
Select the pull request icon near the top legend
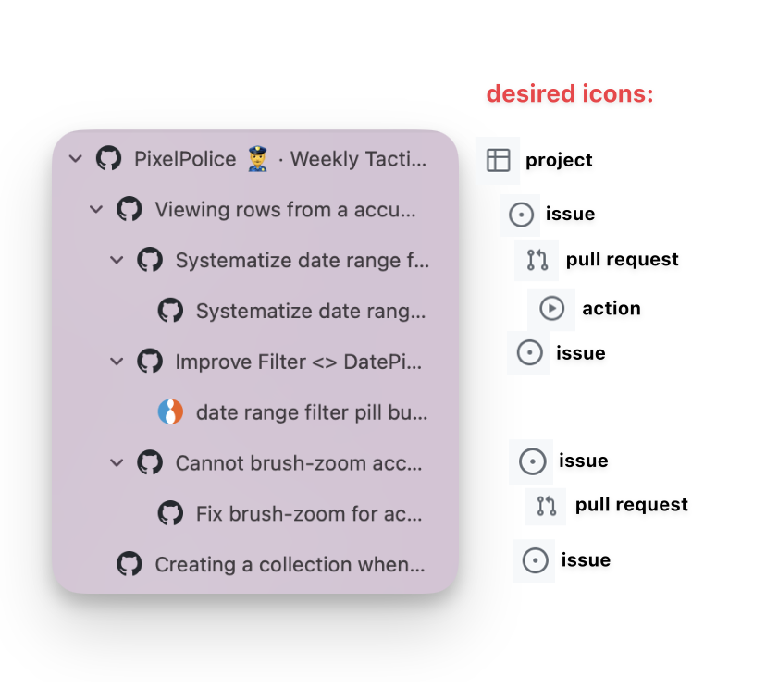pyautogui.click(x=536, y=260)
